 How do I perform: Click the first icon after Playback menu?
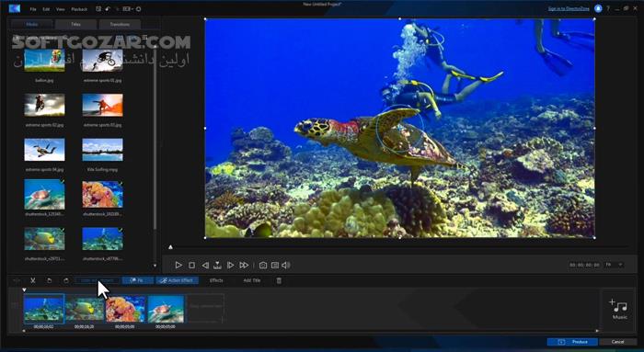[x=98, y=9]
